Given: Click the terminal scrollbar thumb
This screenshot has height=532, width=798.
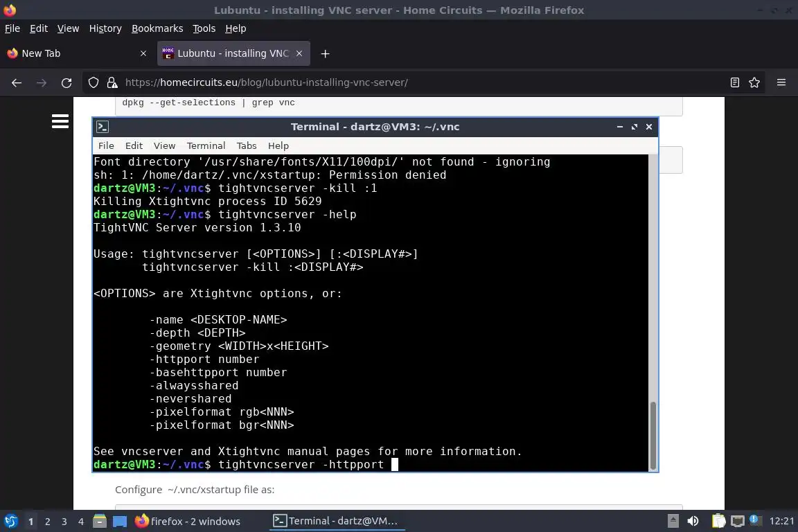Looking at the screenshot, I should point(653,435).
